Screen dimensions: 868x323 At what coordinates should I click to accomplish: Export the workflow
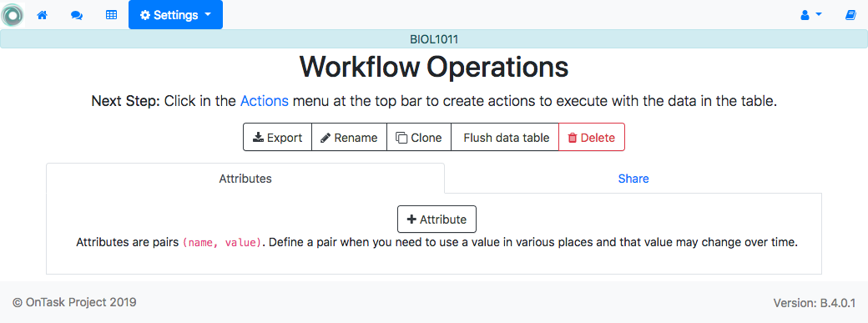(277, 138)
